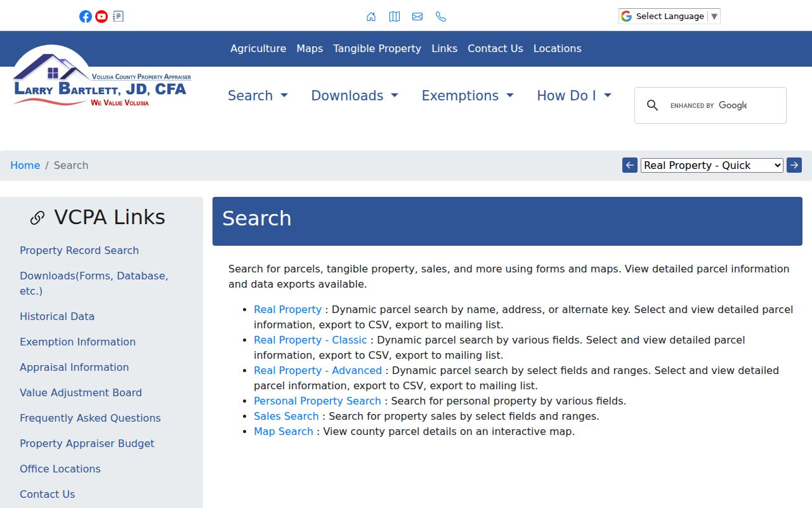Open Exemption Information in sidebar
Screen dimensions: 812x508
(77, 342)
